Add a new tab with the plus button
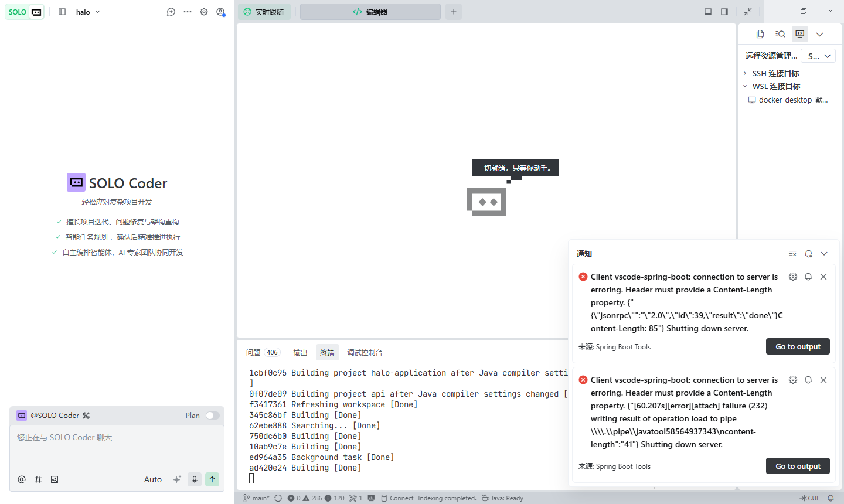 pos(454,12)
